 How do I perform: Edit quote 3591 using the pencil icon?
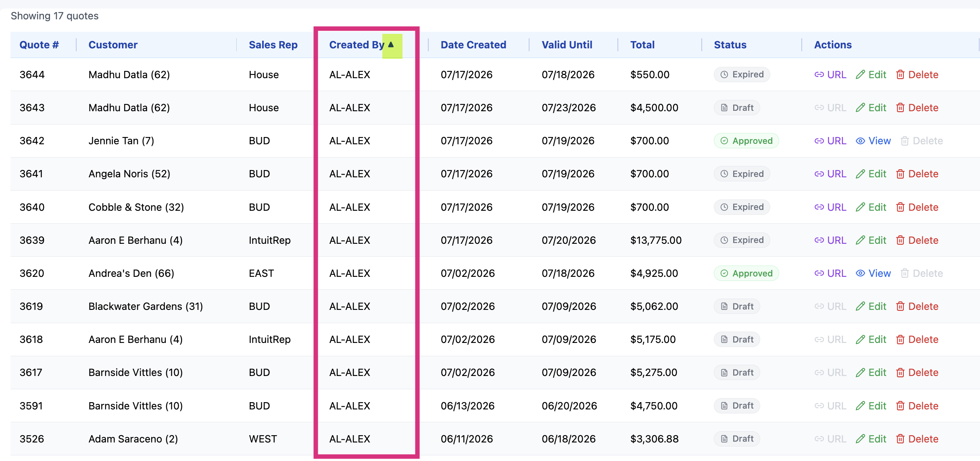[860, 406]
